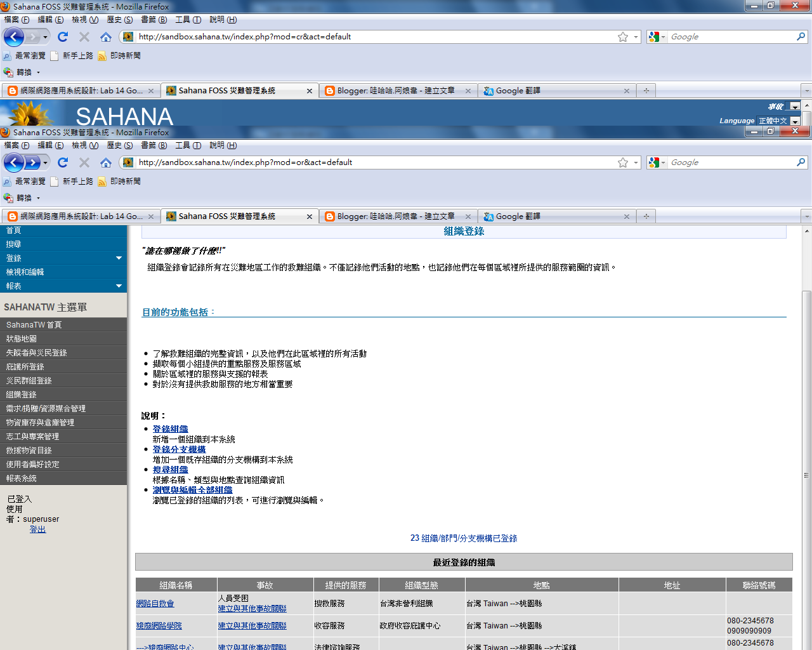Switch to Blogger tab in back window
This screenshot has width=812, height=650.
397,91
